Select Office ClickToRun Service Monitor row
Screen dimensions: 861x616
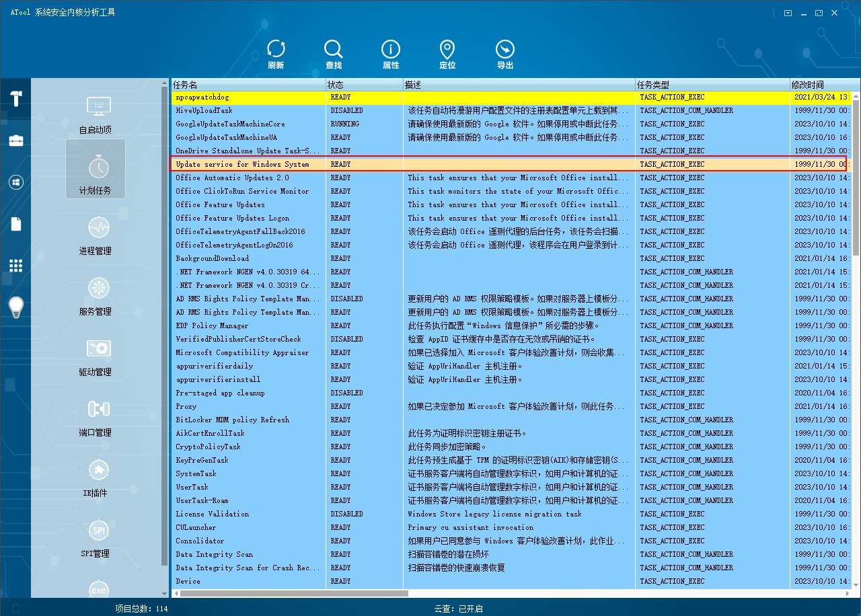tap(512, 191)
